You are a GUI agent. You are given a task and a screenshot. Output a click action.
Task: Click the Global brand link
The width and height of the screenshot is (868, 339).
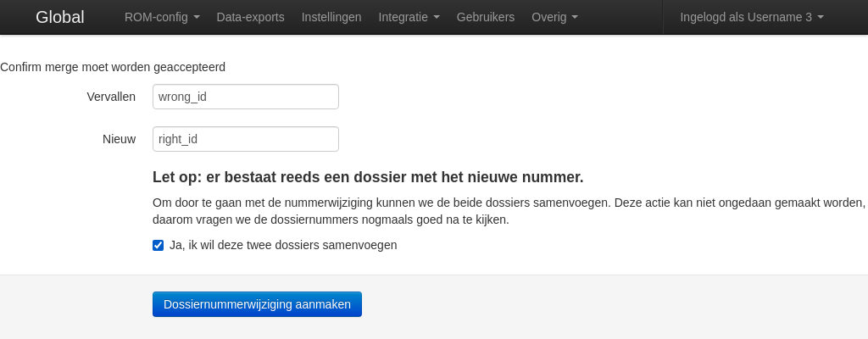coord(59,17)
